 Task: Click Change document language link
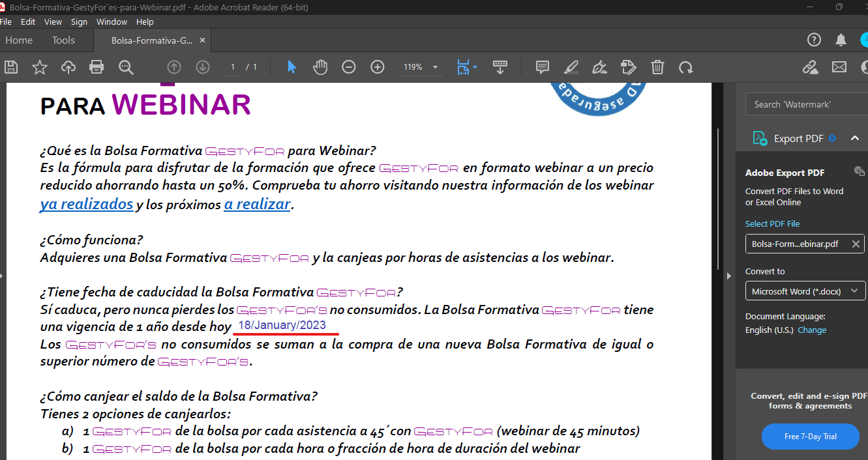[x=812, y=330]
